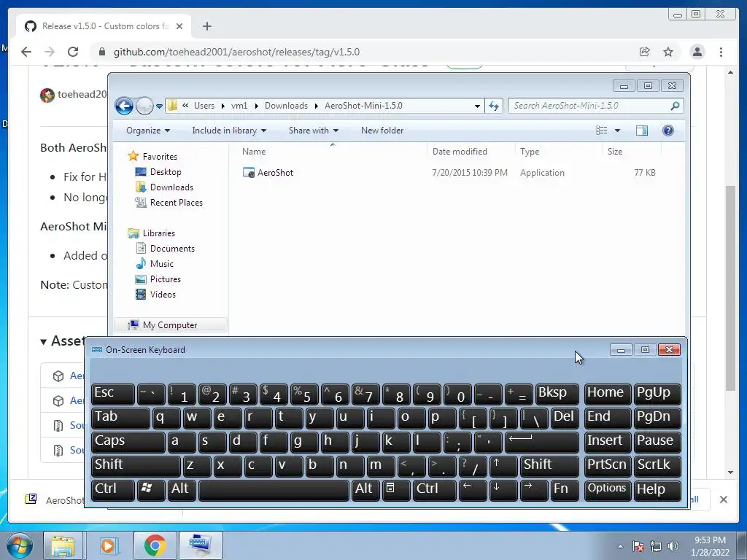Click the Enter key on On-Screen Keyboard

pyautogui.click(x=542, y=442)
